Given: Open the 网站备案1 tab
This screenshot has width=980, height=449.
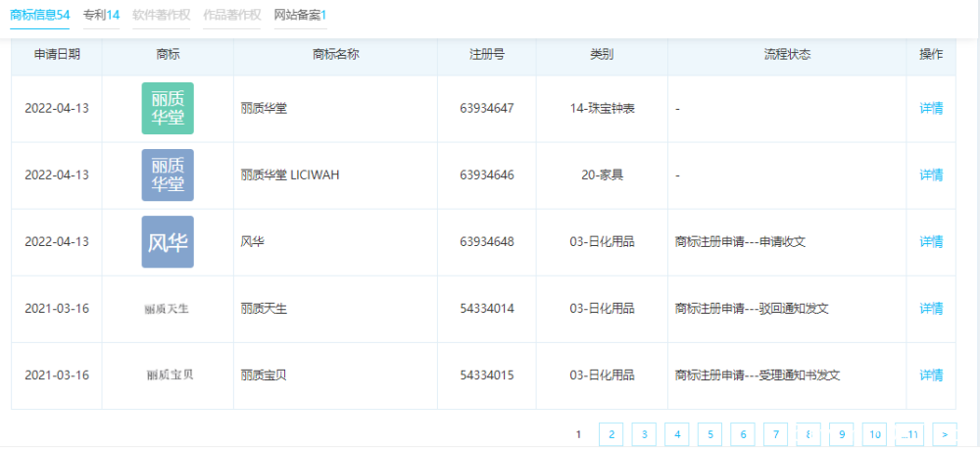Looking at the screenshot, I should point(300,15).
